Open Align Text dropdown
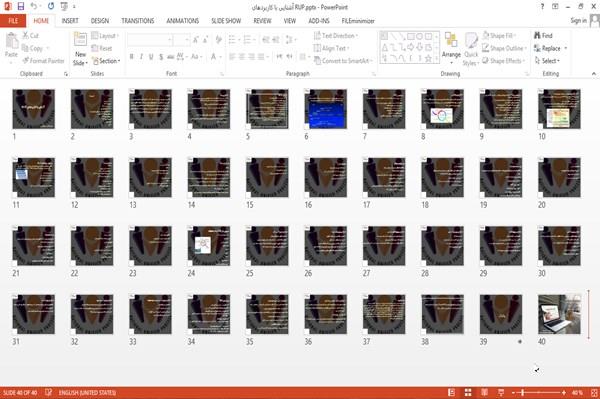600x399 pixels. (x=331, y=48)
